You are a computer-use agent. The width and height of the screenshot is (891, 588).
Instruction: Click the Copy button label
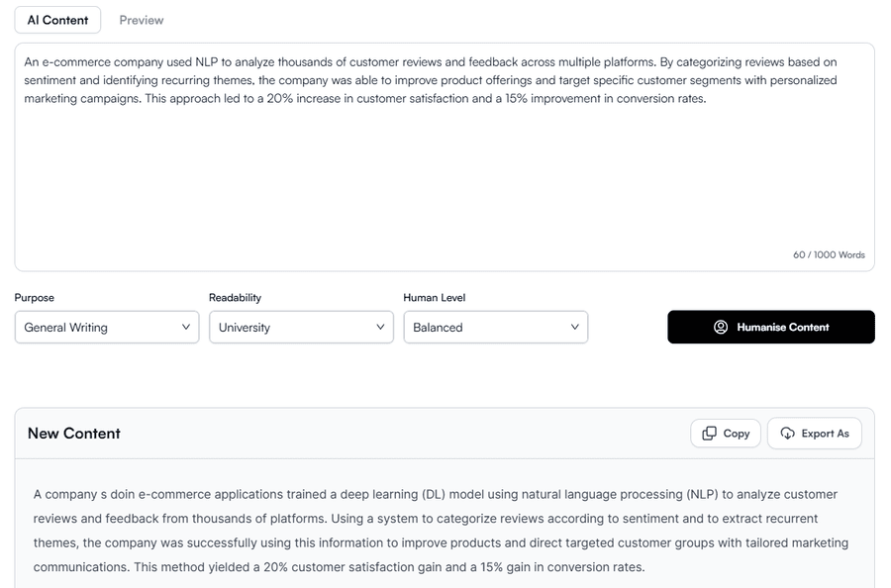coord(737,434)
